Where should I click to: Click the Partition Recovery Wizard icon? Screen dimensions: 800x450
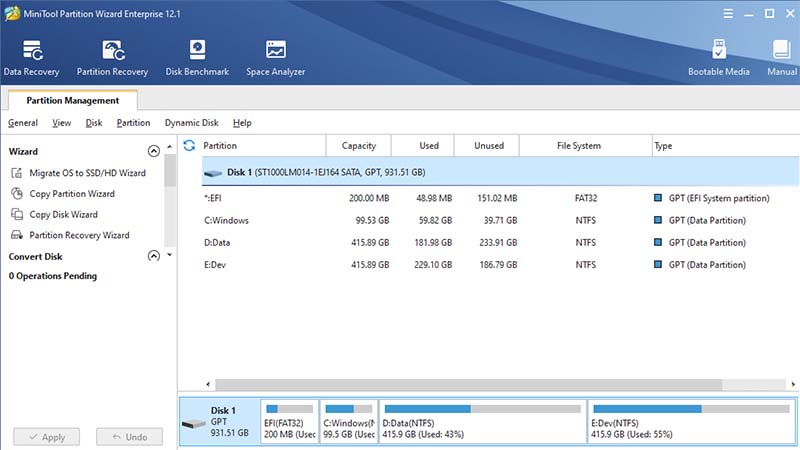[17, 235]
